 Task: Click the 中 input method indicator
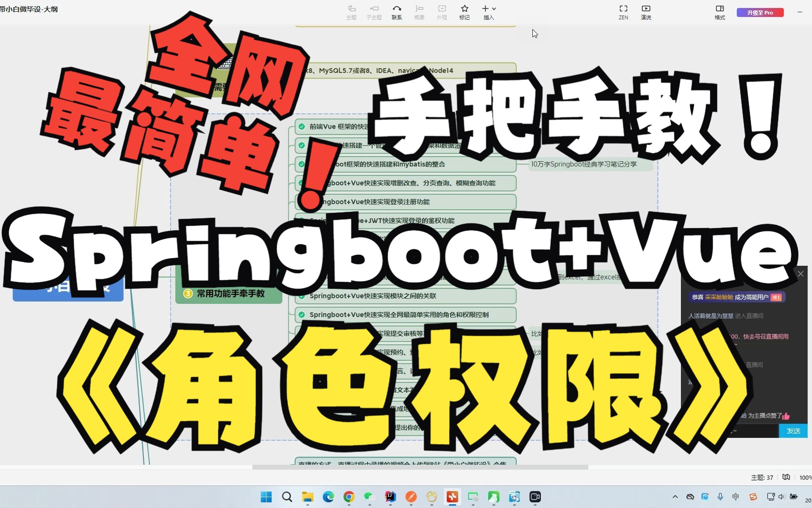pos(735,497)
